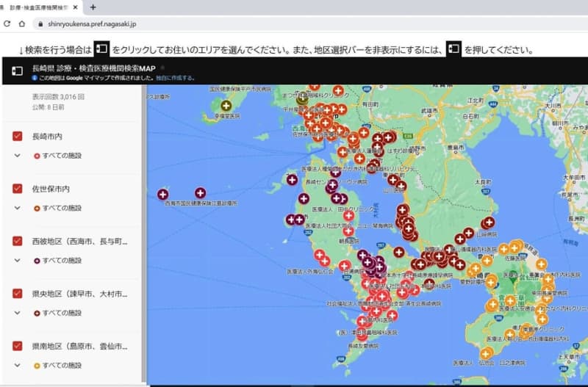This screenshot has height=387, width=588.
Task: Toggle the map legend sidebar panel icon
Action: click(x=18, y=70)
